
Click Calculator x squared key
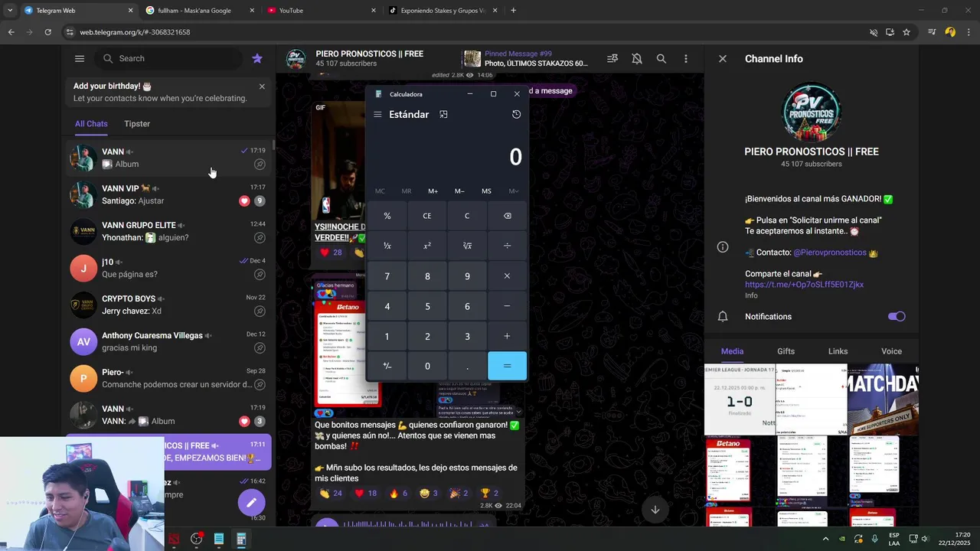click(x=427, y=246)
